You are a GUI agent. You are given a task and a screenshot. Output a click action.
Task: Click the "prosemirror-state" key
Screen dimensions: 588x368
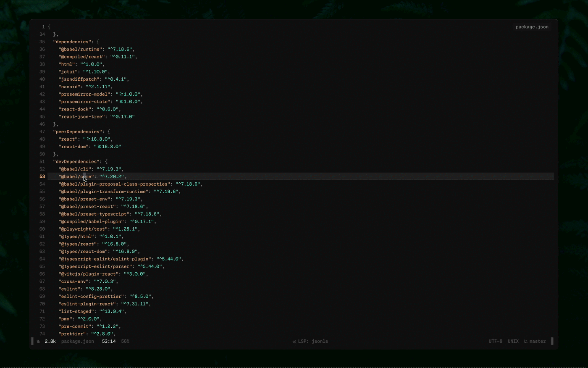[84, 102]
